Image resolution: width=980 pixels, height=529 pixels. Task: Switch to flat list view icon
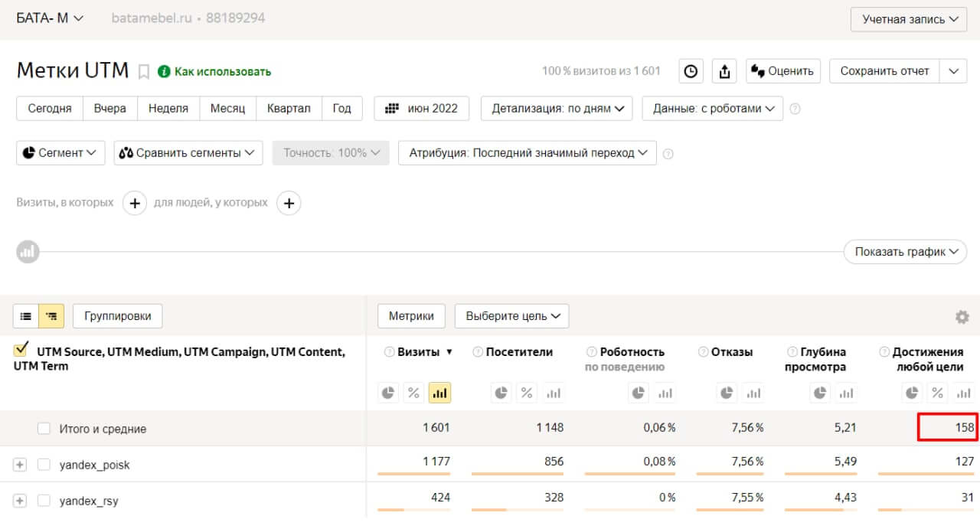tap(26, 315)
